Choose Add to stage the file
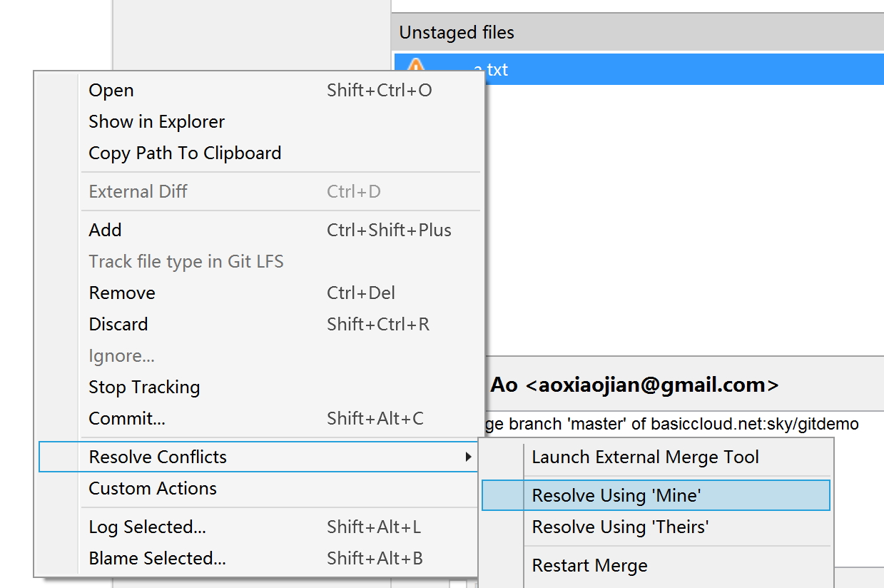 [x=105, y=230]
